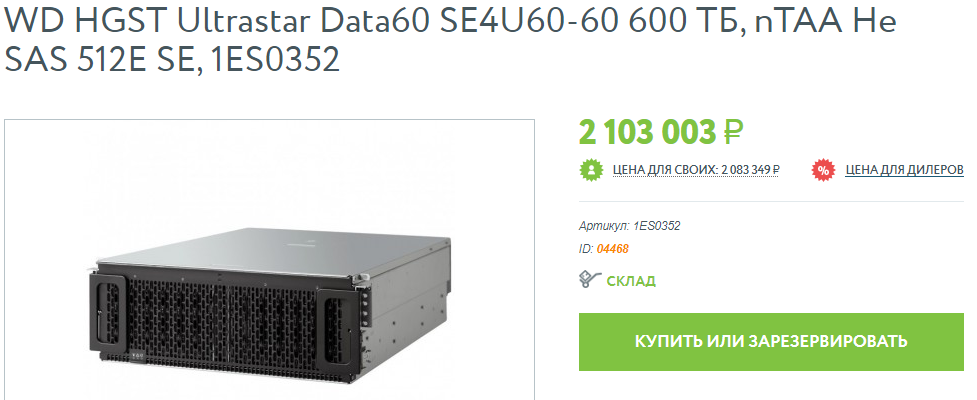Click the warehouse trolley icon beside СКЛАД
The height and width of the screenshot is (400, 977).
tap(589, 280)
